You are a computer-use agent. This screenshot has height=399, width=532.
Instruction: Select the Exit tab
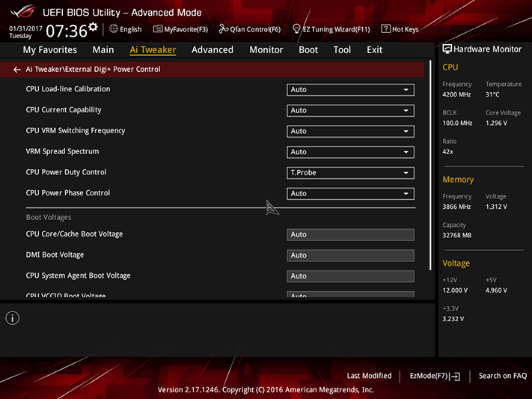coord(375,50)
